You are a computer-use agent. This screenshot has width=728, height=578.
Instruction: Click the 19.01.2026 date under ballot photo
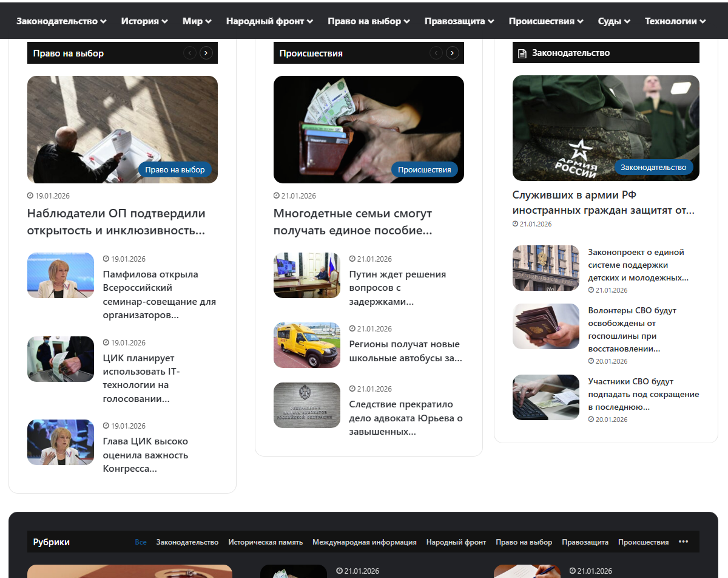click(49, 196)
